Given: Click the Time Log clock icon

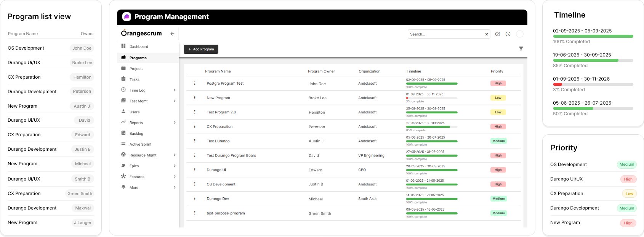Looking at the screenshot, I should [x=123, y=90].
